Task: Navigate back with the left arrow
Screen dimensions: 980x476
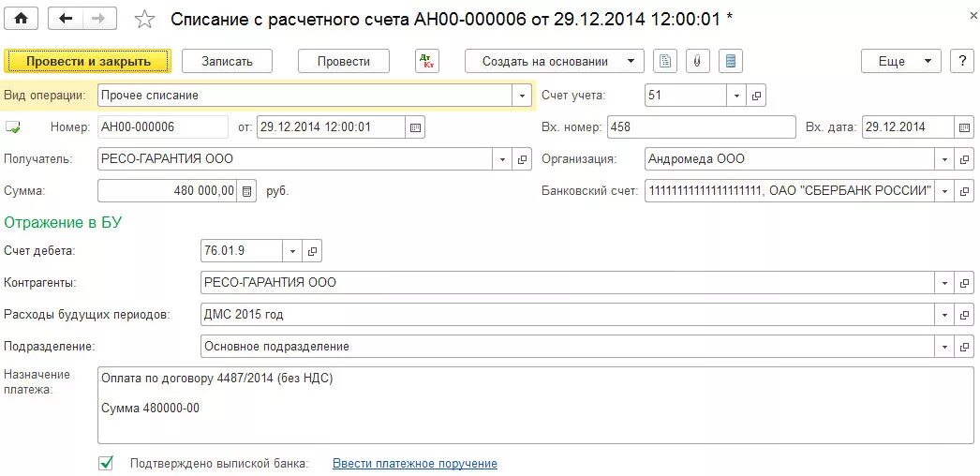Action: point(66,19)
